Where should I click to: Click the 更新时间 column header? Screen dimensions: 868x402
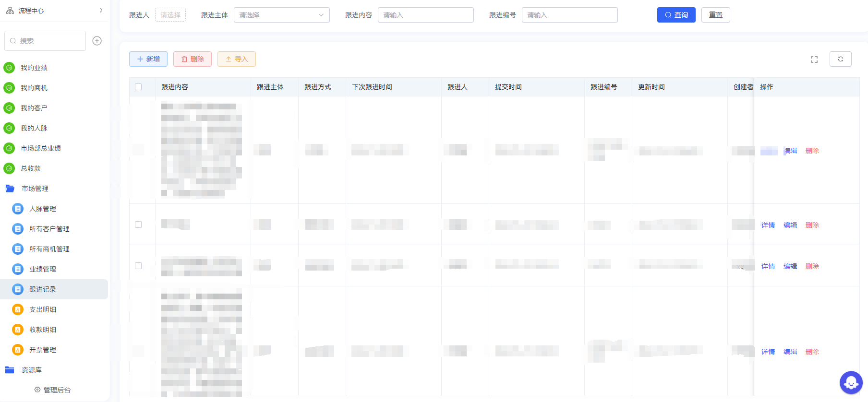point(651,87)
